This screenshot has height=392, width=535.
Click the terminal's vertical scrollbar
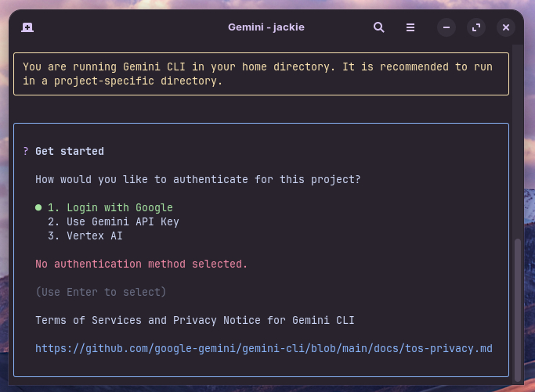517,305
